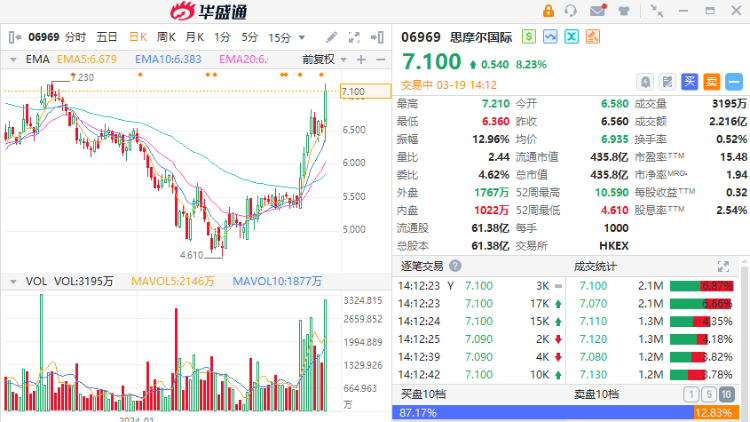Screen dimensions: 750x422
Task: Set a price alert bell icon
Action: [x=645, y=82]
